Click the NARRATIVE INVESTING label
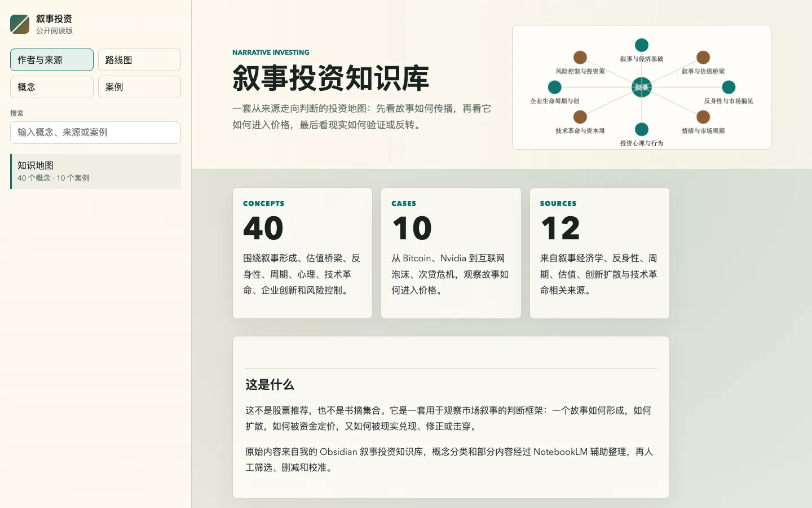Image resolution: width=812 pixels, height=508 pixels. (271, 52)
